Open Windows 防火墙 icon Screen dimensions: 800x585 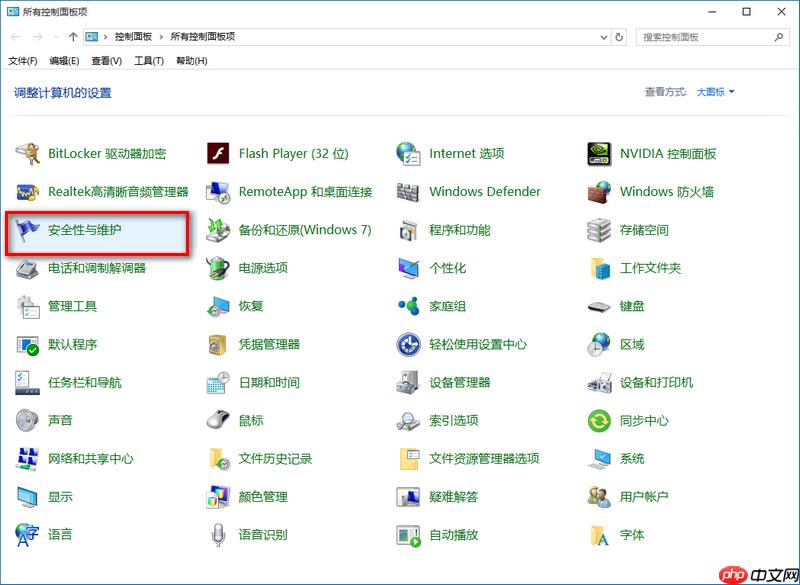(x=599, y=192)
